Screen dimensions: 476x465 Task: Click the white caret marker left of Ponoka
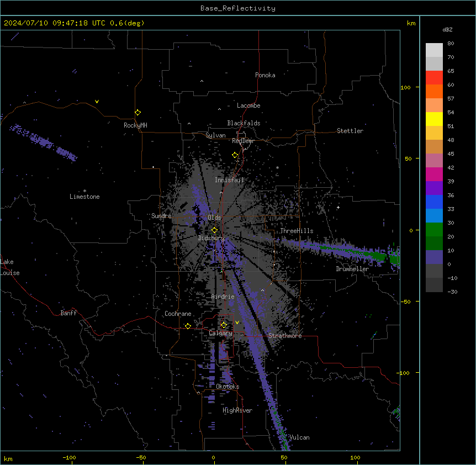pyautogui.click(x=202, y=81)
